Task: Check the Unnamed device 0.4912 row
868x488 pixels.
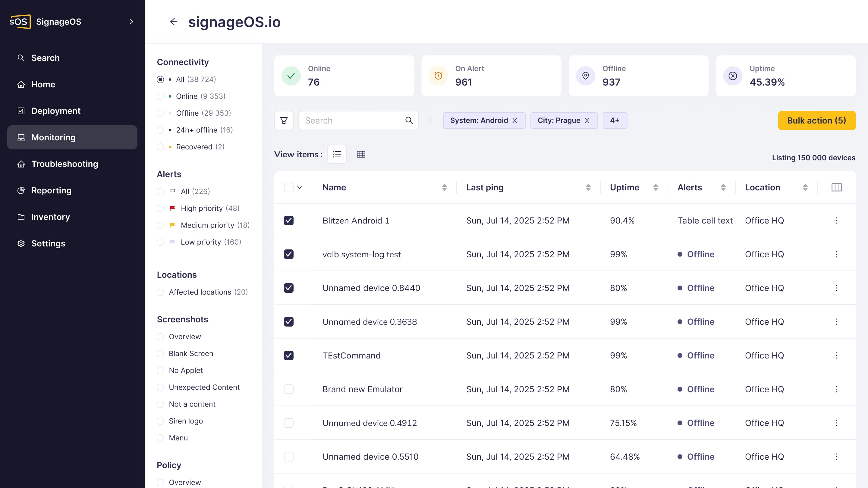Action: [288, 423]
